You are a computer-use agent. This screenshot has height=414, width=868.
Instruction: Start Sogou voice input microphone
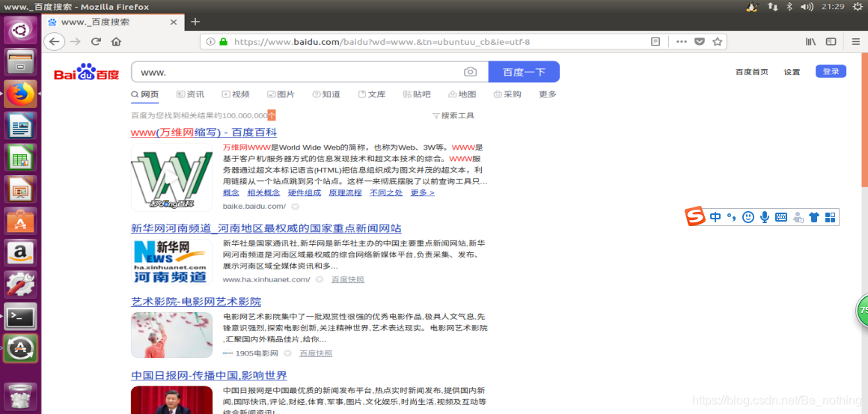pos(765,217)
